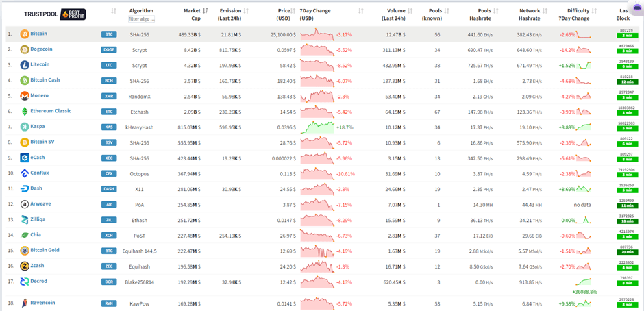Viewport: 644px width, 311px height.
Task: Open the Litecoin coin link
Action: coord(40,64)
